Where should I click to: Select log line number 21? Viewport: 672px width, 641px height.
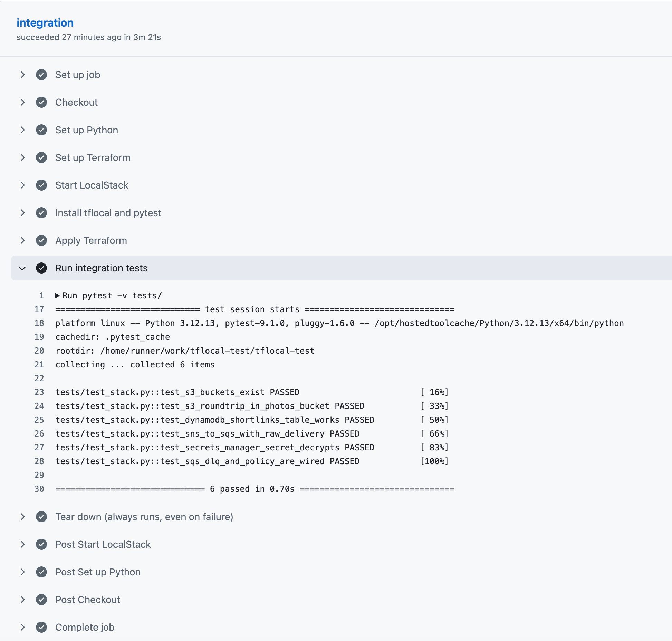point(39,365)
